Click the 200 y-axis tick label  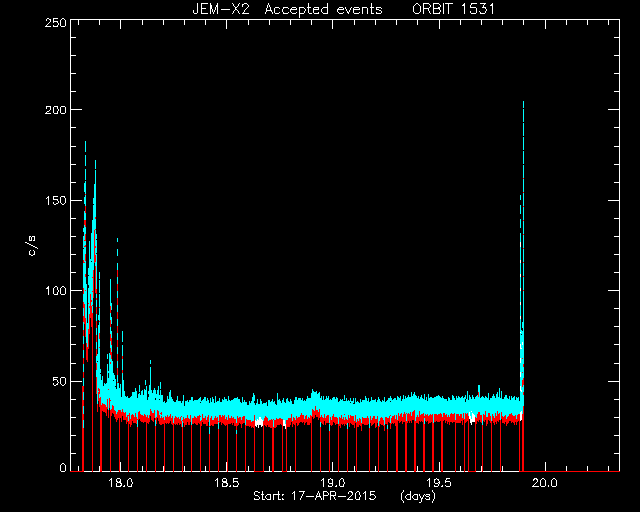pos(55,109)
